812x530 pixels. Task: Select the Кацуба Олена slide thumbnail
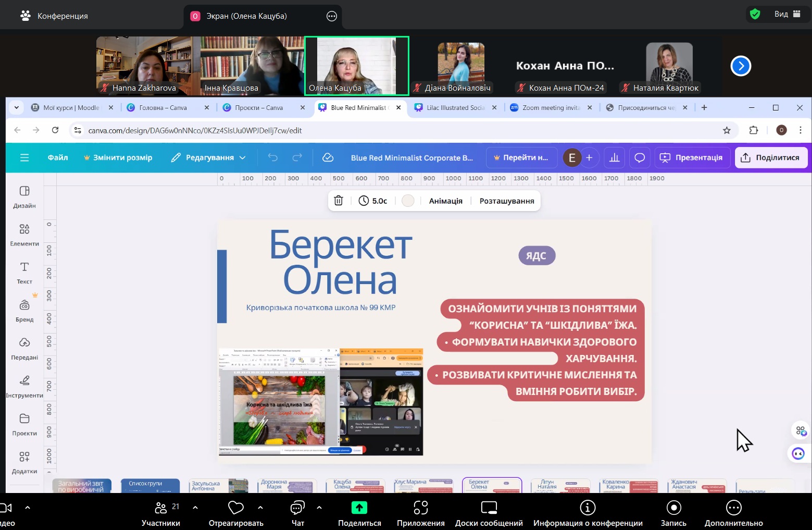click(355, 486)
